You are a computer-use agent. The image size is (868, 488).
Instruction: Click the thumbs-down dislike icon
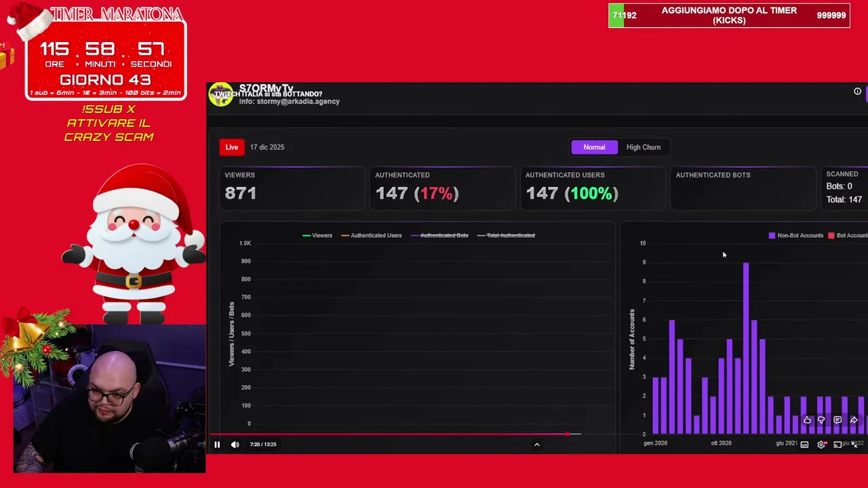coord(821,420)
